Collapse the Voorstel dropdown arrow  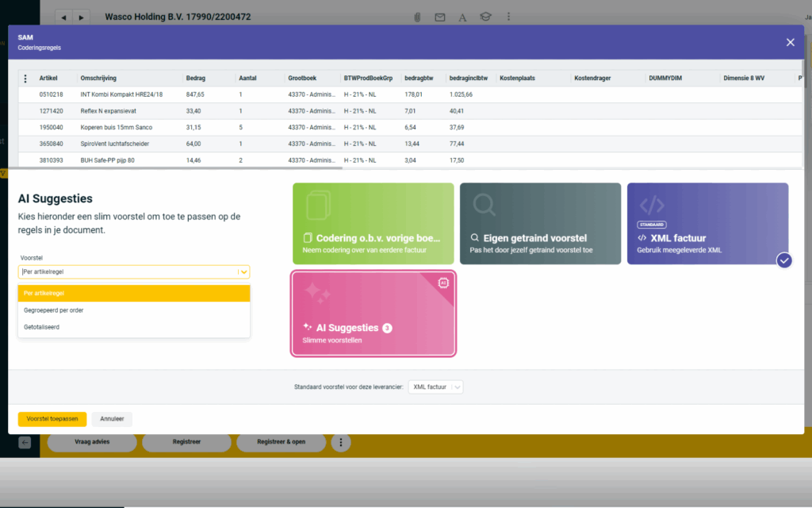point(243,272)
